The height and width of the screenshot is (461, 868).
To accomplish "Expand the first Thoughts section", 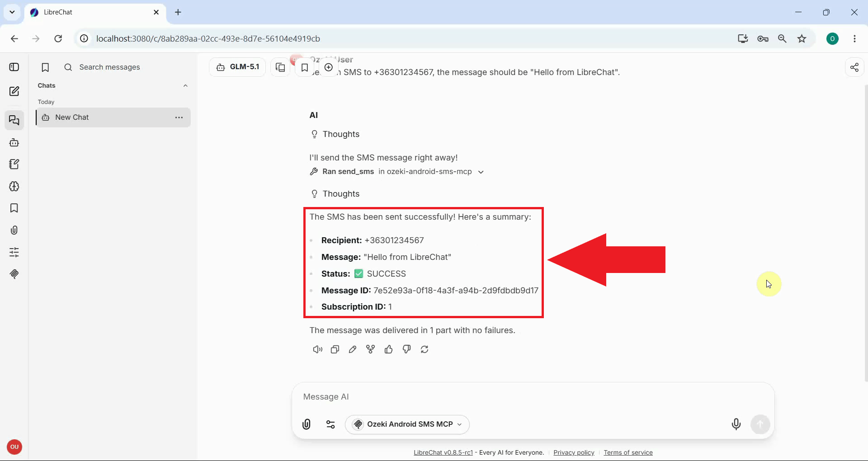I will (335, 134).
